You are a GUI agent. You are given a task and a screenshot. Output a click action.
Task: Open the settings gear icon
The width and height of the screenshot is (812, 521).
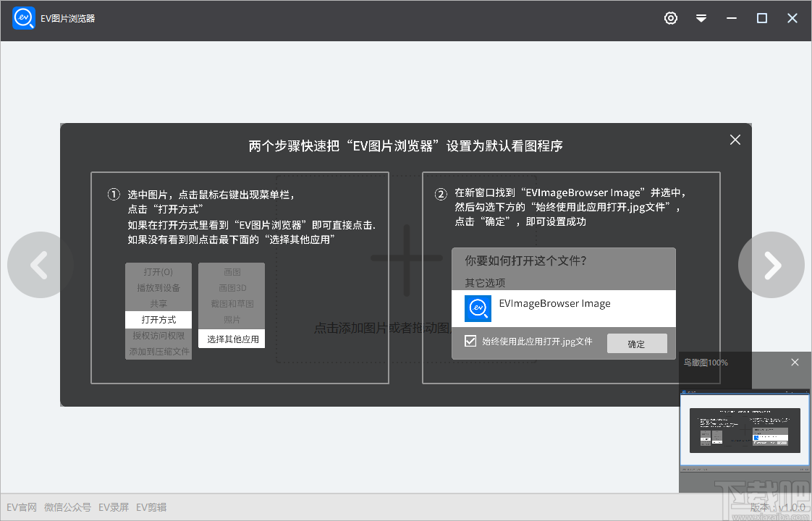671,18
